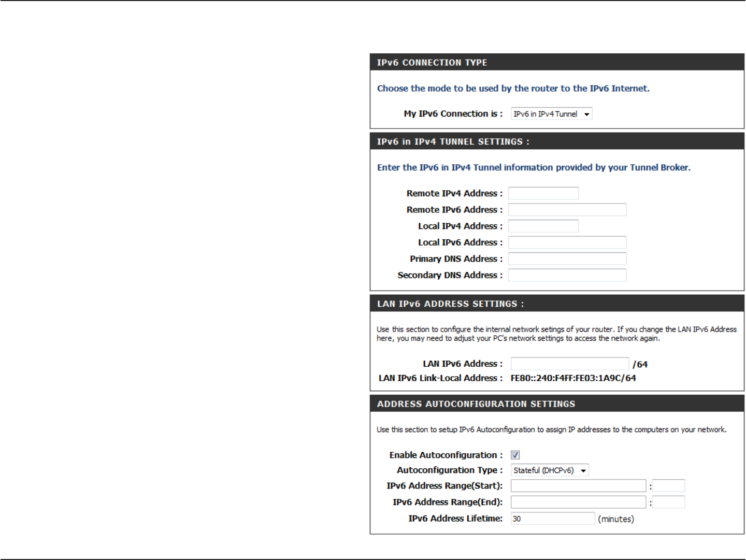Open the My IPv6 Connection dropdown

[x=551, y=114]
